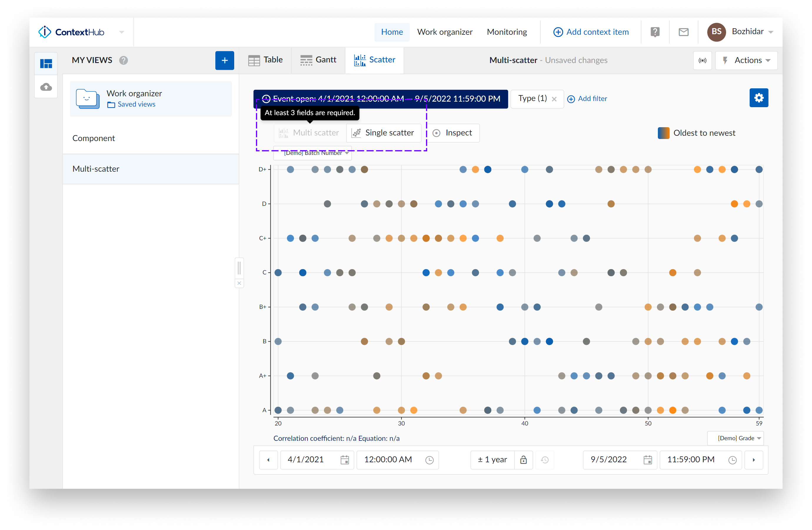Click the Add filter link
Viewport: 812px width, 530px height.
587,99
